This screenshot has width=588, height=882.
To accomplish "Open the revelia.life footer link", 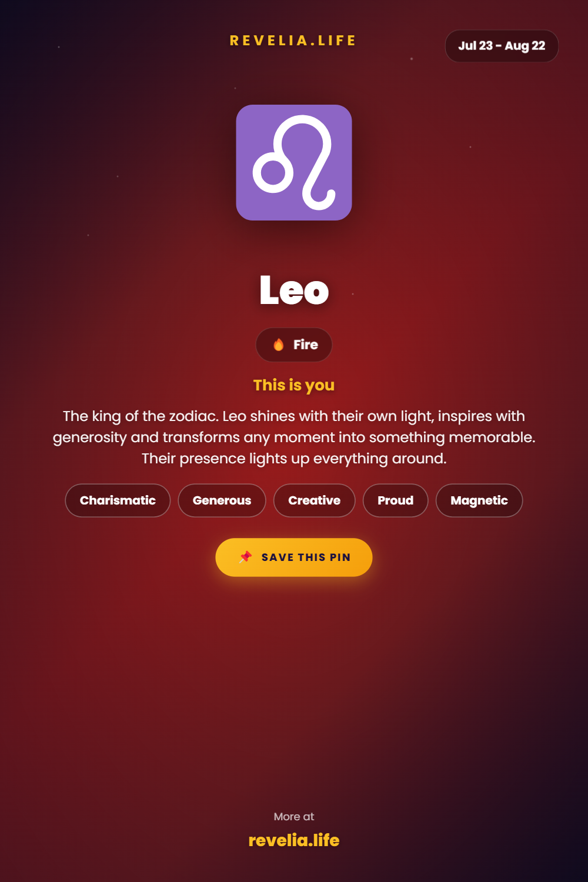I will 294,840.
